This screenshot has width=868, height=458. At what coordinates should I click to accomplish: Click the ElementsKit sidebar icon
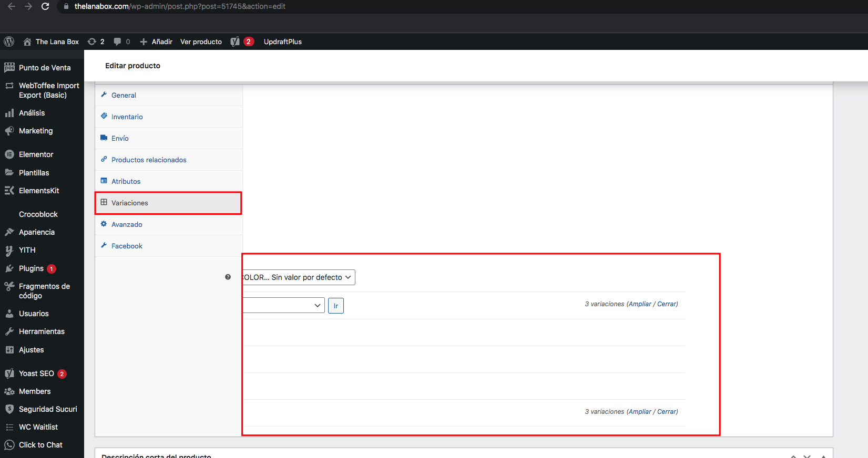click(x=9, y=191)
